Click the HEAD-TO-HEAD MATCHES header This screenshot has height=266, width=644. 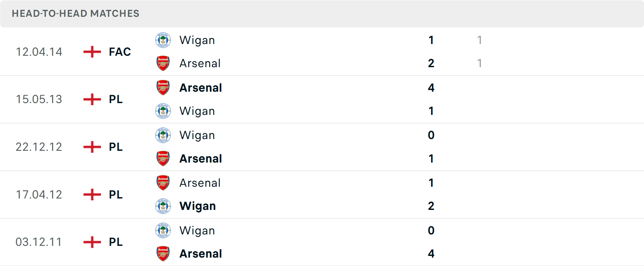[x=75, y=13]
